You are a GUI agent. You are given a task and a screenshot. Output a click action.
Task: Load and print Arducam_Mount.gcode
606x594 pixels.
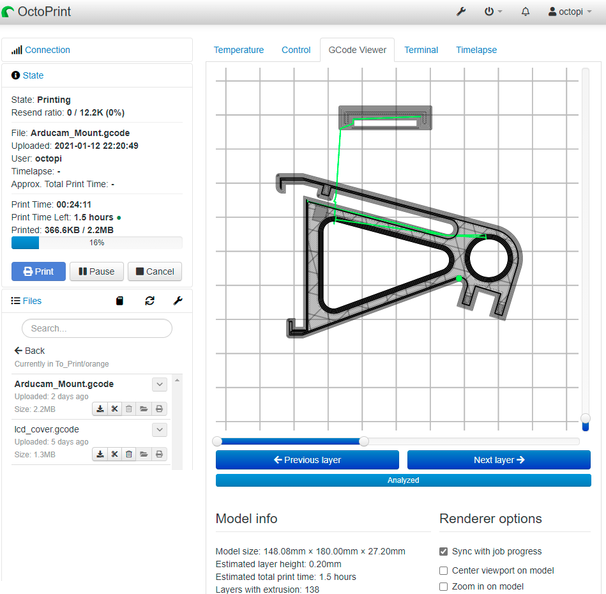pyautogui.click(x=159, y=409)
